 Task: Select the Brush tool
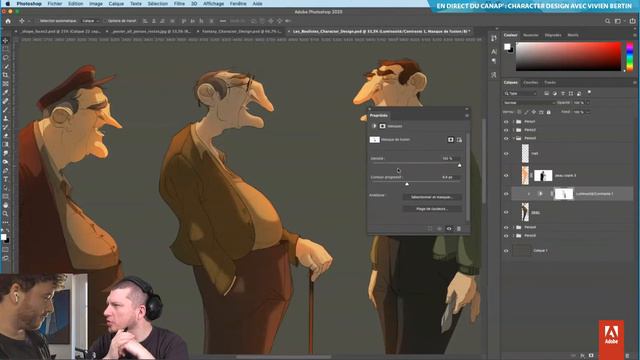5,110
